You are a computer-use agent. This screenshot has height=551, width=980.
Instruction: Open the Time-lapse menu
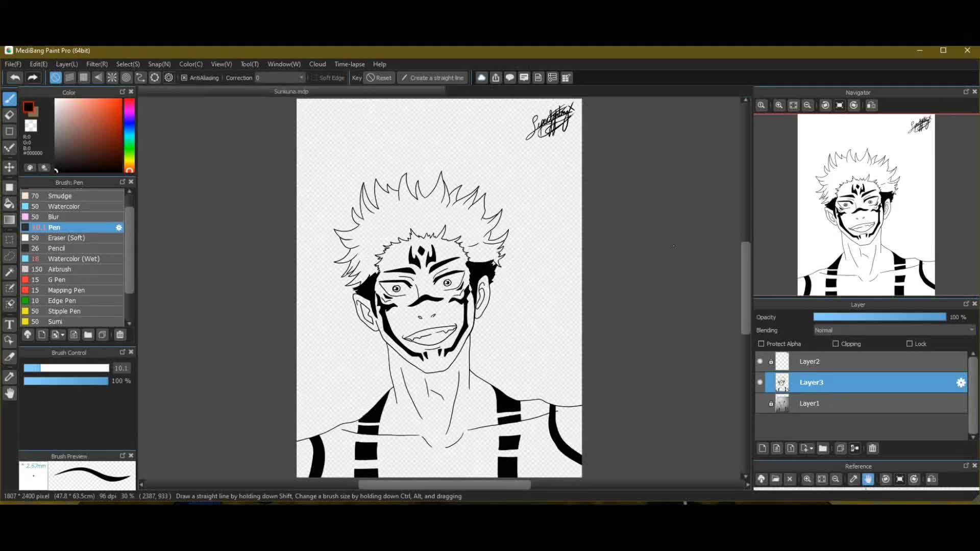(x=349, y=64)
